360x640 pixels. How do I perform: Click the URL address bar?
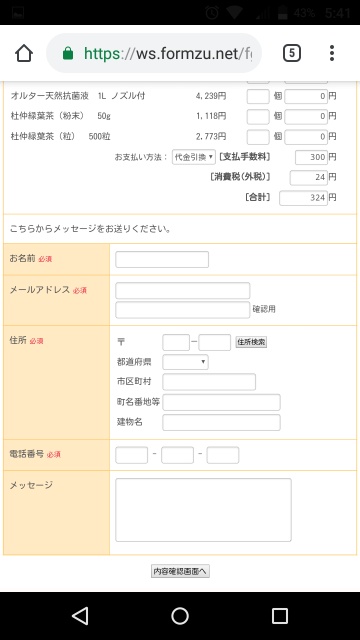pyautogui.click(x=154, y=53)
